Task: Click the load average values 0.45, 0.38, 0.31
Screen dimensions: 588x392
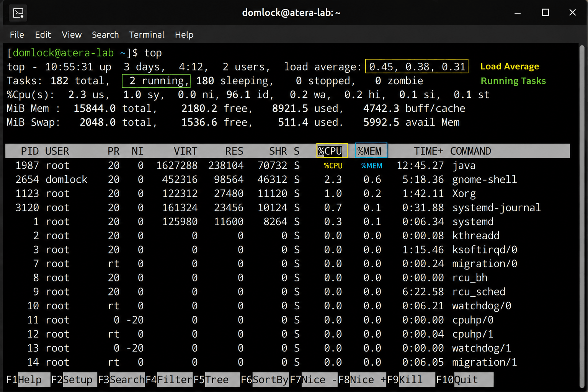Action: coord(417,67)
